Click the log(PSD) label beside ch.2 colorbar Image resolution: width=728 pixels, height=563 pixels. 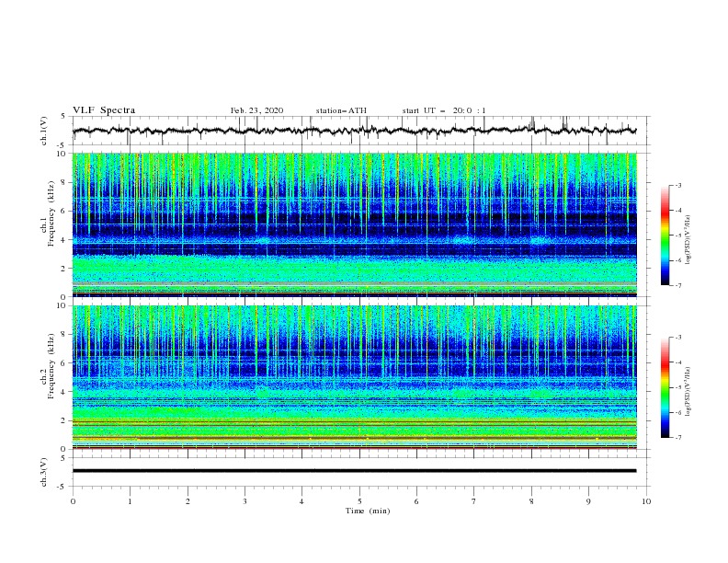pos(688,391)
